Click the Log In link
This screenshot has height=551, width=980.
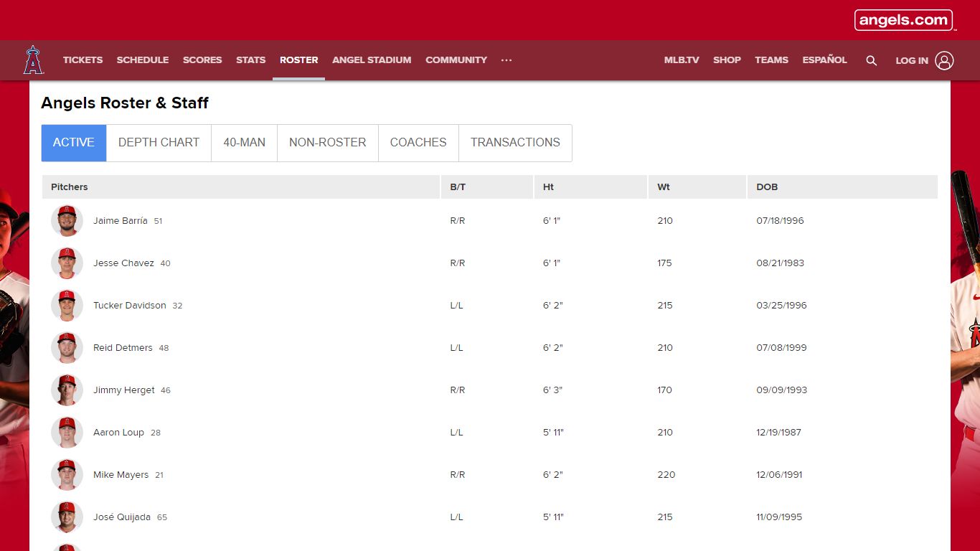pos(912,61)
